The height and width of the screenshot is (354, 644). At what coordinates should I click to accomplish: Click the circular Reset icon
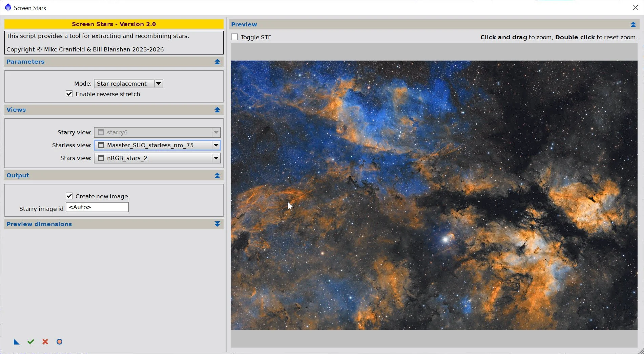(x=59, y=342)
